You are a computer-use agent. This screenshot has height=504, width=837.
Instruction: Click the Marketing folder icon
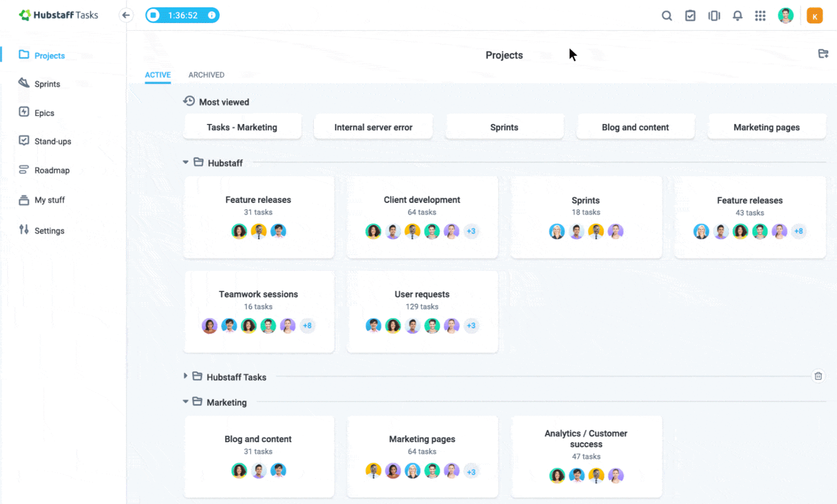coord(197,402)
